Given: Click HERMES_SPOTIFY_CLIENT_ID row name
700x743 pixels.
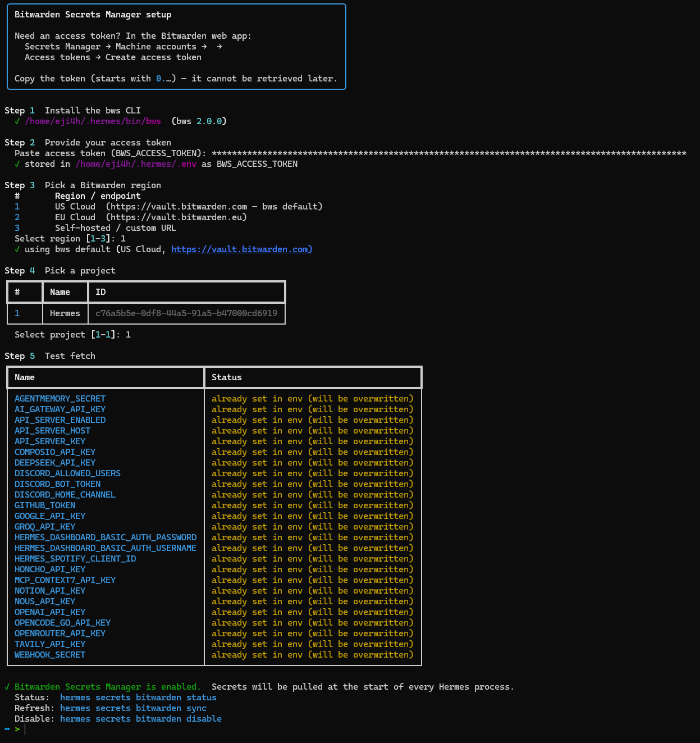Looking at the screenshot, I should [75, 559].
